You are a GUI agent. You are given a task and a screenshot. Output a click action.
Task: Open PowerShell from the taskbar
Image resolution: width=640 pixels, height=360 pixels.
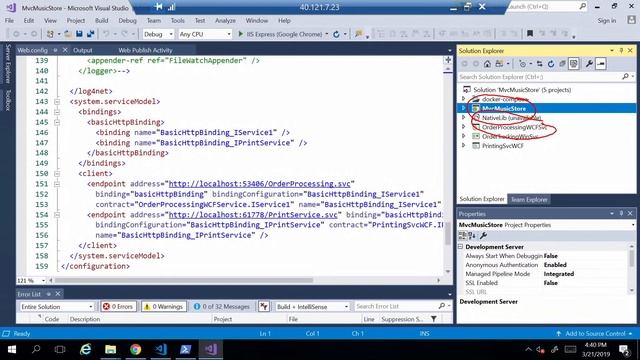[186, 349]
